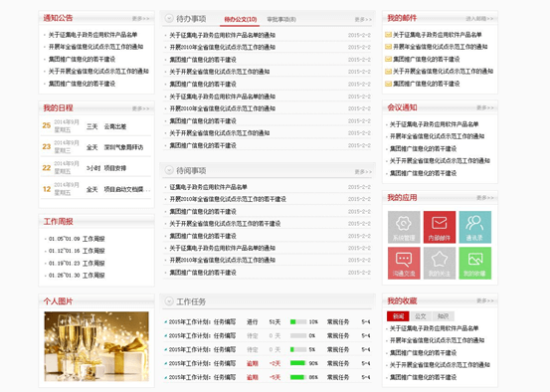Open 待阅事项 item 关于开展全省信息化试点示范工作的若干建设
The width and height of the screenshot is (550, 392).
click(x=225, y=224)
